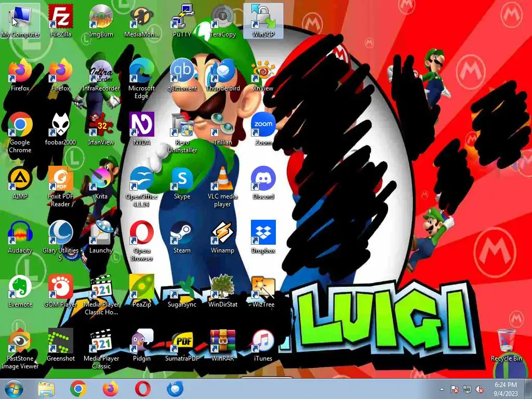Select the Launchy shortcut
532x399 pixels.
101,237
